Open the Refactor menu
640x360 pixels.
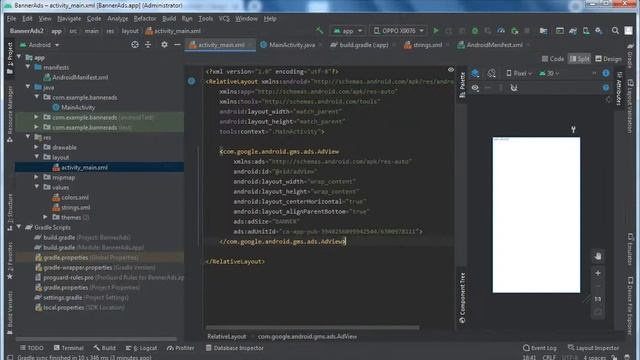(145, 19)
